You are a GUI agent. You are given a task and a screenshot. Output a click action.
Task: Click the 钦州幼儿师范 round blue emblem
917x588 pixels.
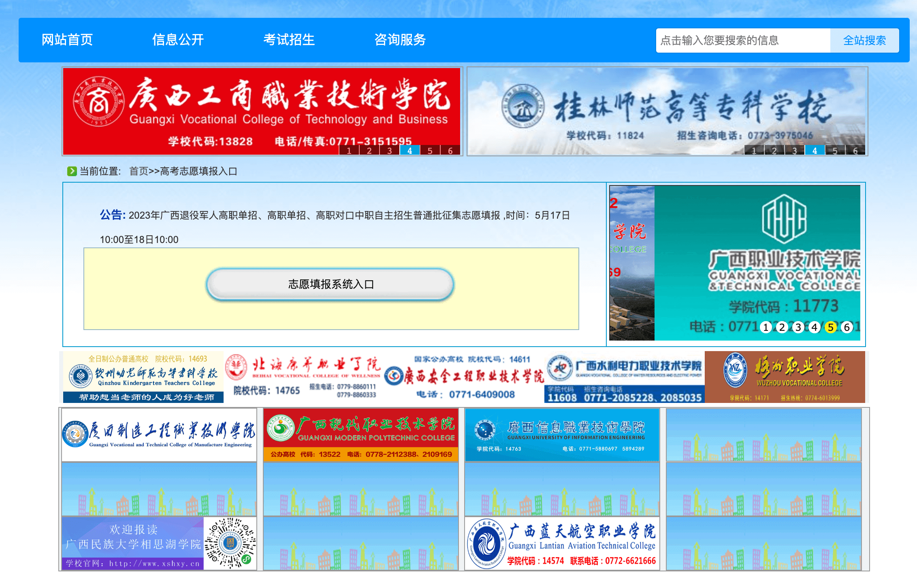81,376
